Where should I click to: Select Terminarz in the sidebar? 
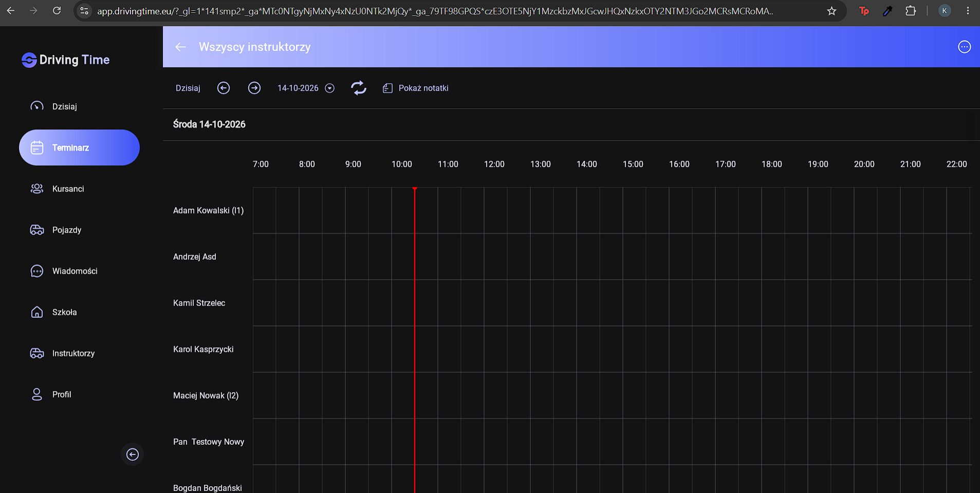79,147
